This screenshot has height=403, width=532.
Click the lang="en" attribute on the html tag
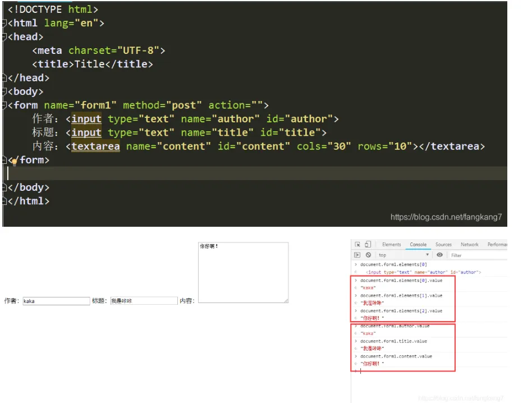71,23
